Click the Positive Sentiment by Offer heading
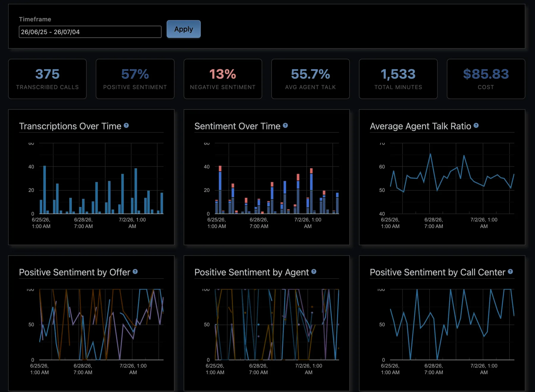Screen dimensions: 535x392 (75, 272)
